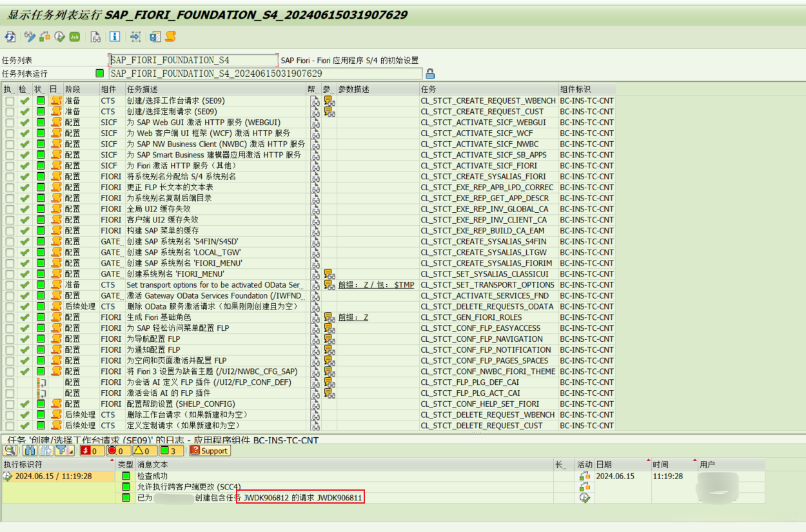Viewport: 806px width, 532px height.
Task: Click the '阶段' column header
Action: [81, 89]
